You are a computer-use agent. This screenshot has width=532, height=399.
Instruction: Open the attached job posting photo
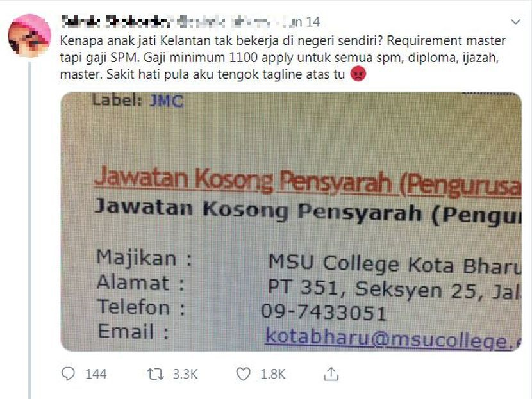291,222
